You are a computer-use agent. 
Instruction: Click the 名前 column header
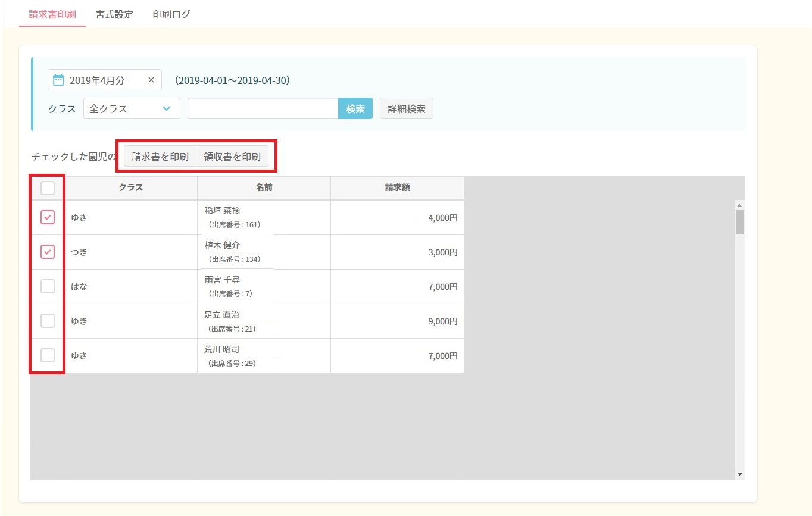[264, 188]
